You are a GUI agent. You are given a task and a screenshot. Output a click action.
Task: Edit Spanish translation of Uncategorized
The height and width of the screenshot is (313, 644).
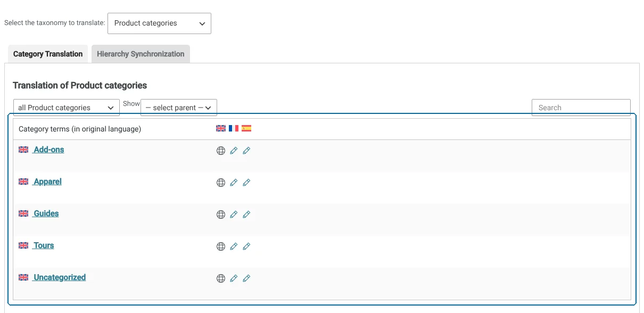[246, 278]
